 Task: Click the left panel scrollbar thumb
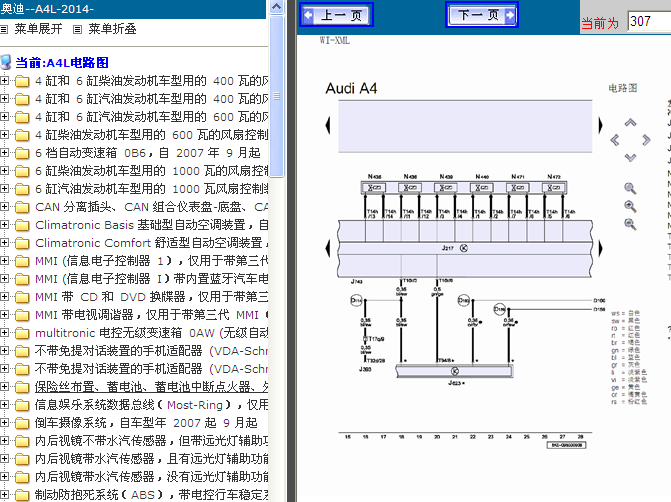click(x=277, y=96)
